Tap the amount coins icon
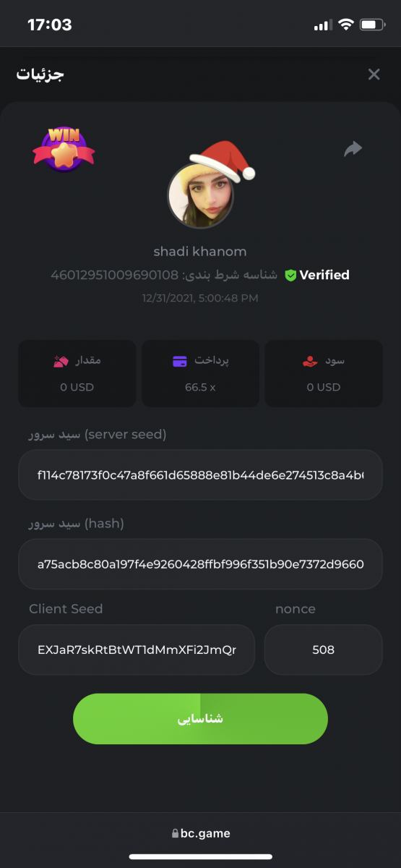The image size is (401, 868). [61, 361]
